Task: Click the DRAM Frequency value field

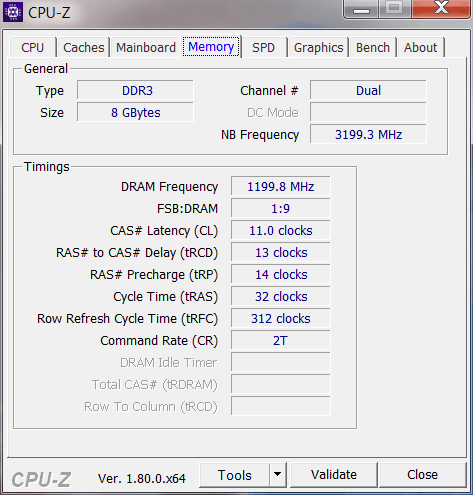Action: (x=281, y=186)
